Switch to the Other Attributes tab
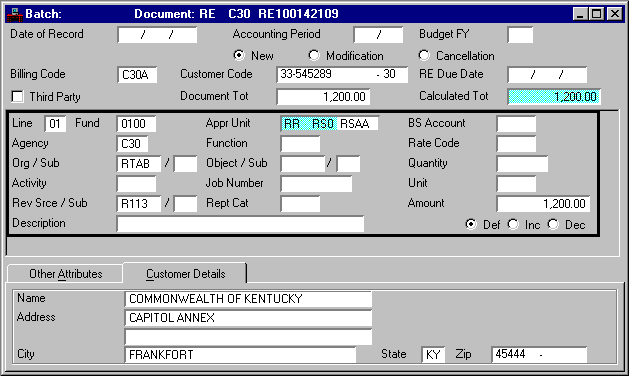The width and height of the screenshot is (629, 376). click(x=65, y=274)
